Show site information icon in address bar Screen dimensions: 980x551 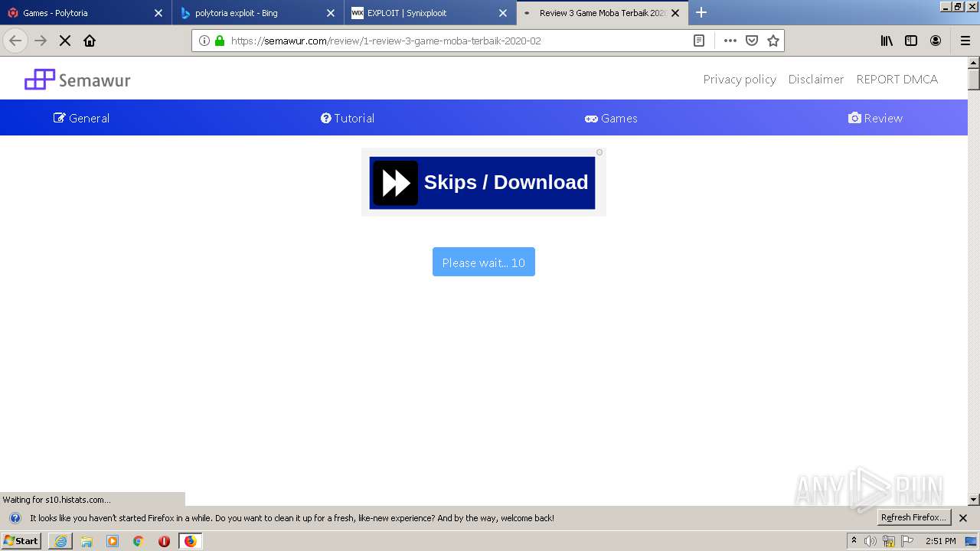[x=204, y=41]
